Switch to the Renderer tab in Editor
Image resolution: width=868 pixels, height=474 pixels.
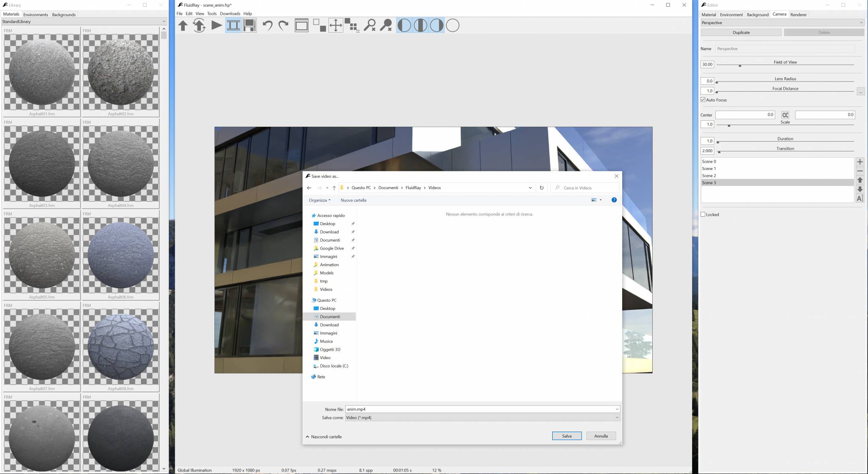click(799, 14)
